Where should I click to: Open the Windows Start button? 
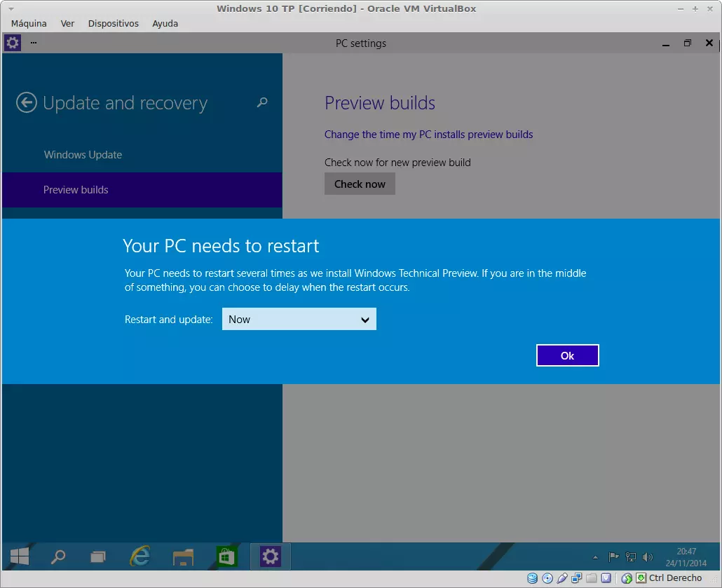(x=20, y=557)
